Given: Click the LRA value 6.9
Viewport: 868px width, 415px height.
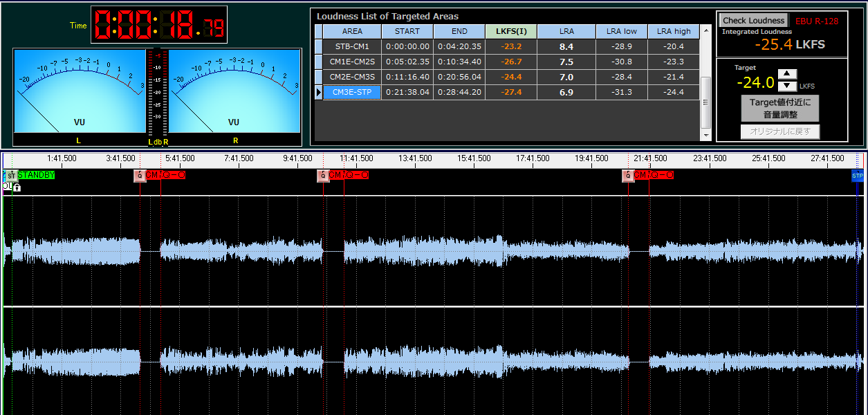Looking at the screenshot, I should click(x=566, y=92).
